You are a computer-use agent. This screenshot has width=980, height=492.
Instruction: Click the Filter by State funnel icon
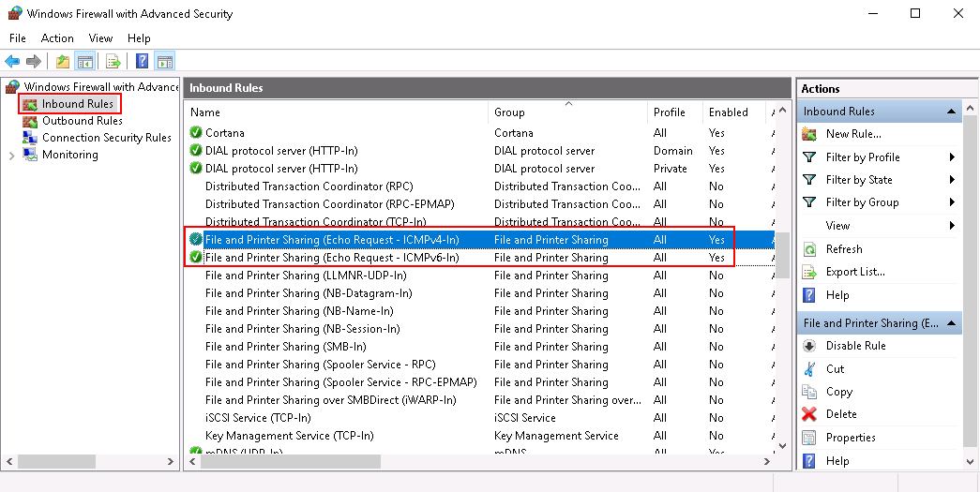pyautogui.click(x=809, y=180)
